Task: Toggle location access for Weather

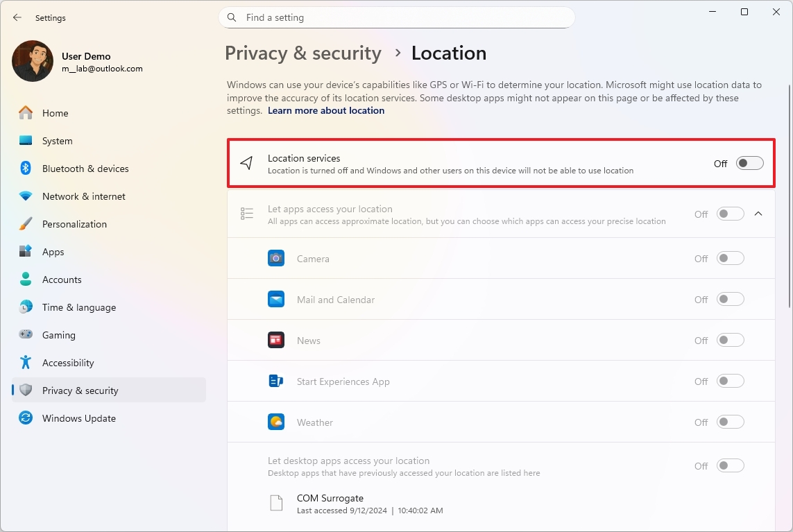Action: coord(730,422)
